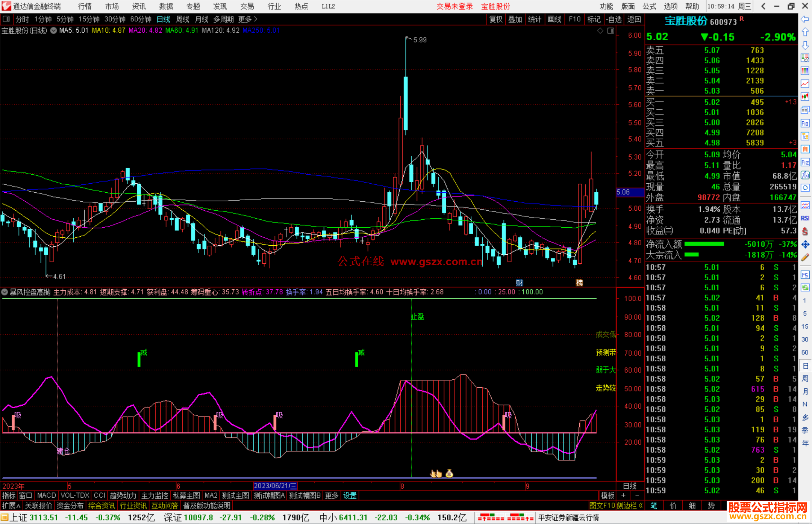
Task: Open the formula f(x) sidebar icon
Action: point(805,175)
